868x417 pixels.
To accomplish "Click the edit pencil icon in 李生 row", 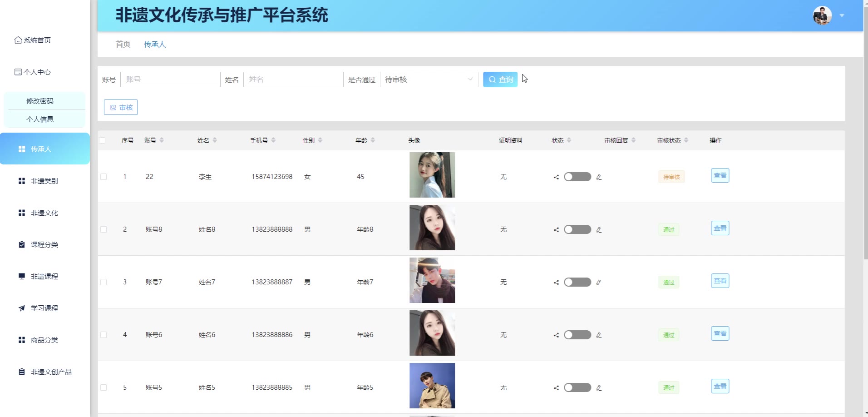I will pyautogui.click(x=599, y=177).
